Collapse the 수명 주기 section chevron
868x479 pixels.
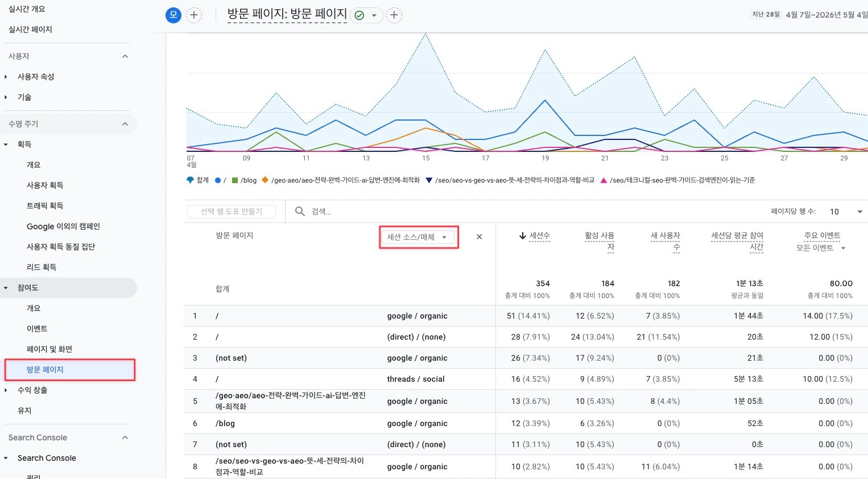[125, 124]
